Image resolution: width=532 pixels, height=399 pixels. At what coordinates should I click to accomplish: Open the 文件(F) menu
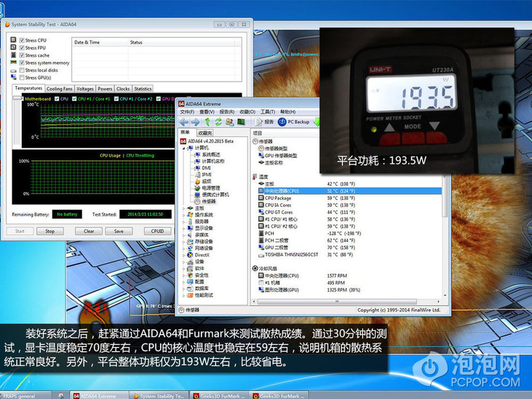[x=187, y=112]
